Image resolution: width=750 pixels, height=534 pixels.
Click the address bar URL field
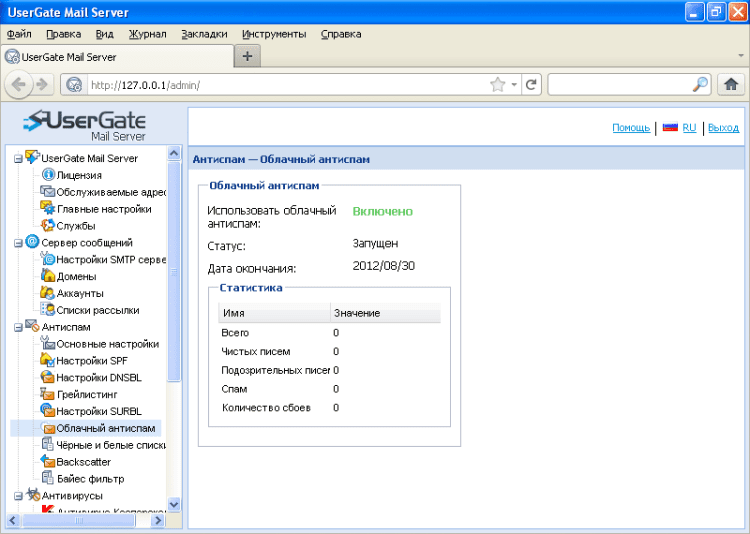(x=287, y=85)
